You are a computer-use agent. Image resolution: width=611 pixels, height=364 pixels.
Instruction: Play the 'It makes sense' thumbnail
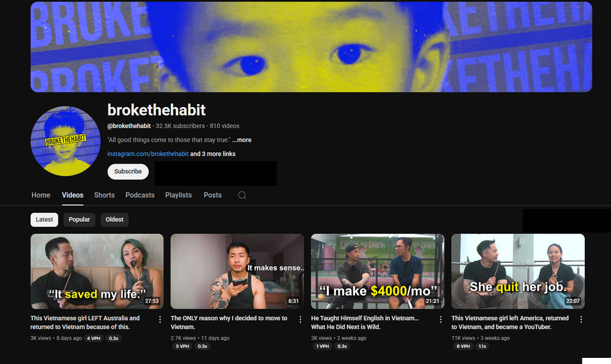[x=237, y=272]
